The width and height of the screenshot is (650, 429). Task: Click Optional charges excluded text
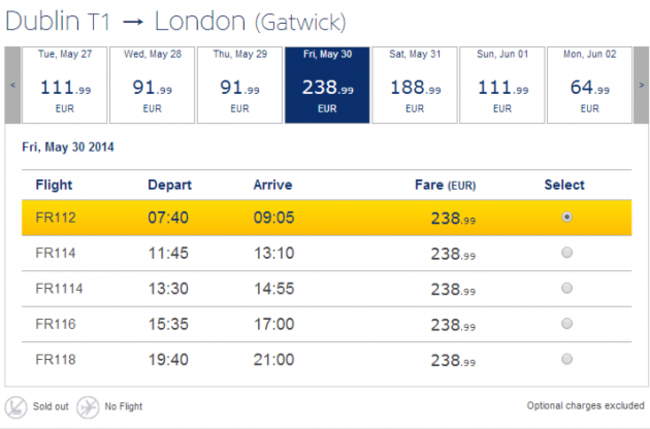click(583, 405)
